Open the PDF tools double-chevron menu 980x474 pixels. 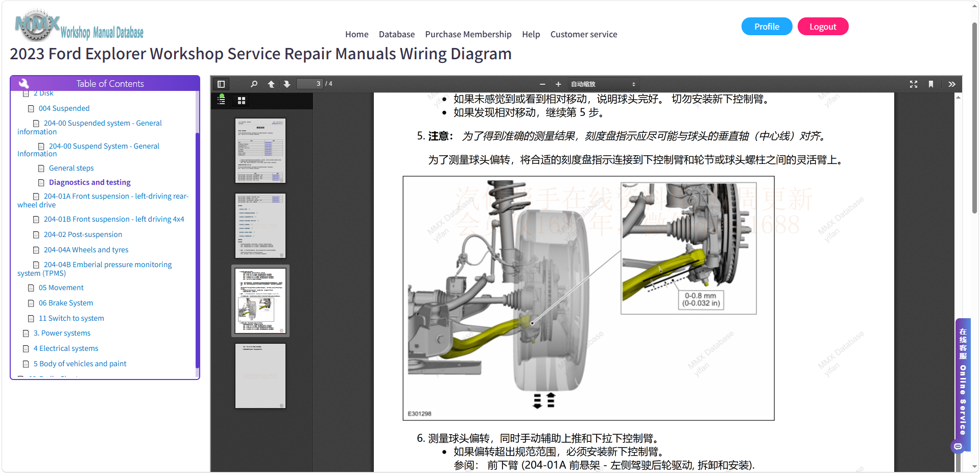click(x=952, y=84)
